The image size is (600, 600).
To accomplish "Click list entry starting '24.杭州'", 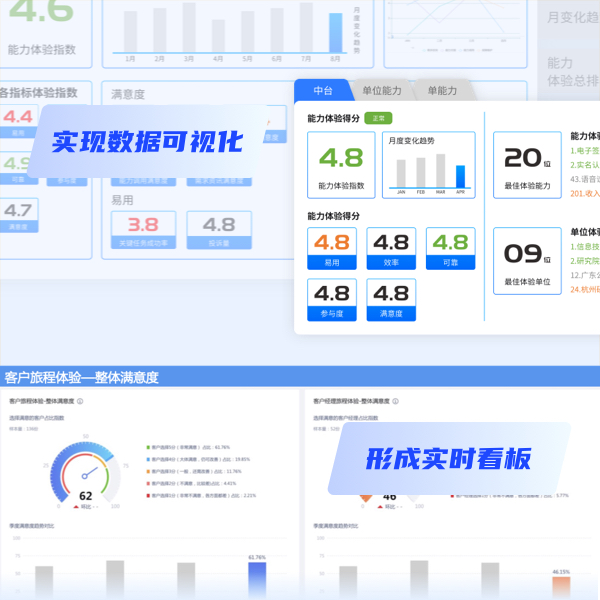I will tap(585, 289).
